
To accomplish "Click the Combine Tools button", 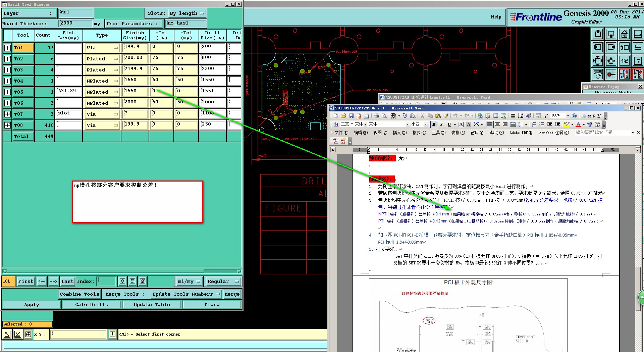I will [x=79, y=294].
